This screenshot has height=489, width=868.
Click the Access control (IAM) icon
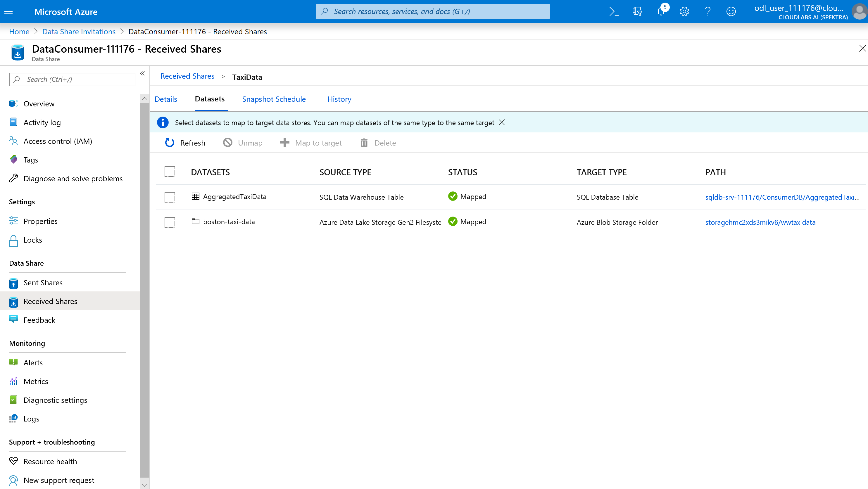[x=13, y=141]
